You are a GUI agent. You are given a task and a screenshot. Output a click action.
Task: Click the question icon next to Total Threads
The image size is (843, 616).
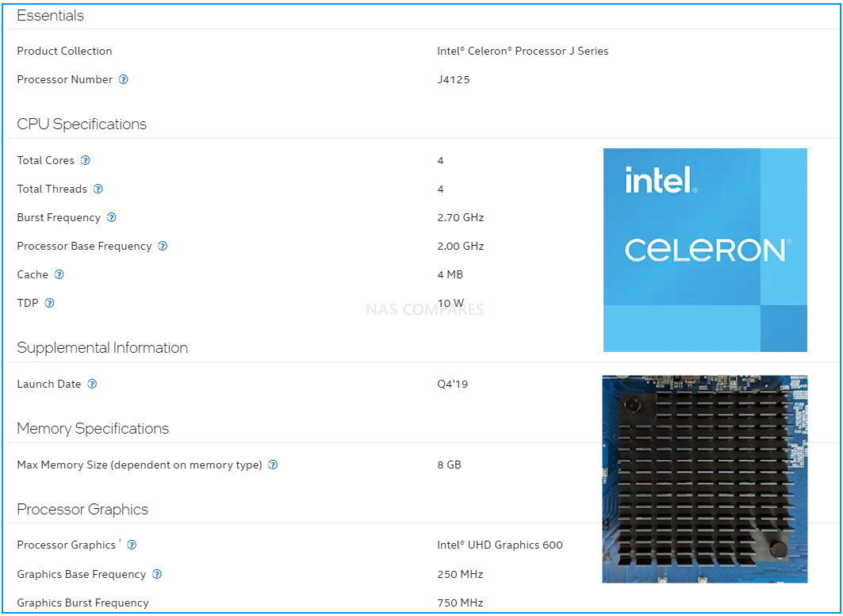point(98,189)
